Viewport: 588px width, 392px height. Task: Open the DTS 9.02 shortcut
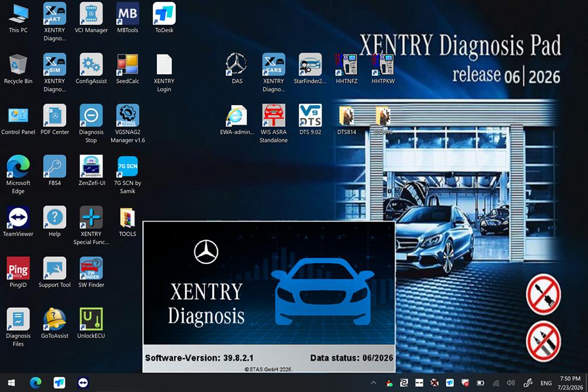click(310, 120)
